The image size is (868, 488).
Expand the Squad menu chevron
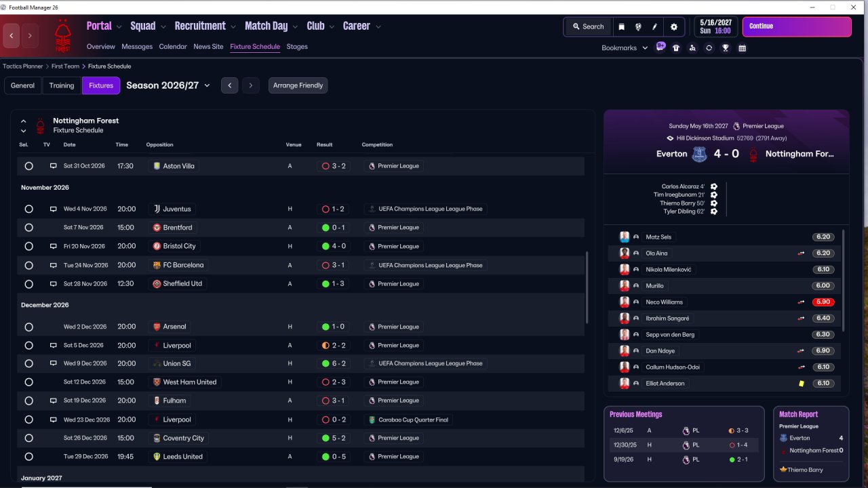163,27
